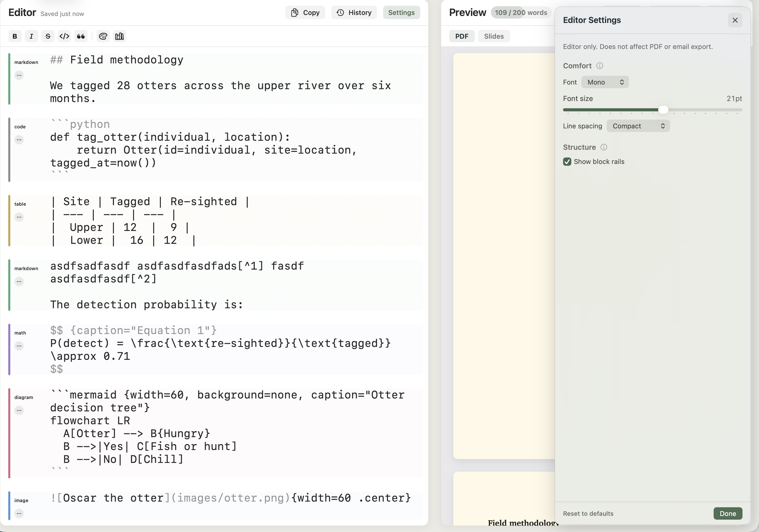This screenshot has height=532, width=759.
Task: Click the Equation 1 caption line
Action: [x=133, y=330]
